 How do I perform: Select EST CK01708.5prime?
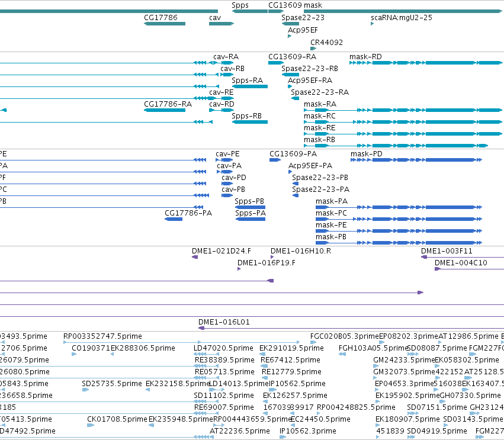117,419
